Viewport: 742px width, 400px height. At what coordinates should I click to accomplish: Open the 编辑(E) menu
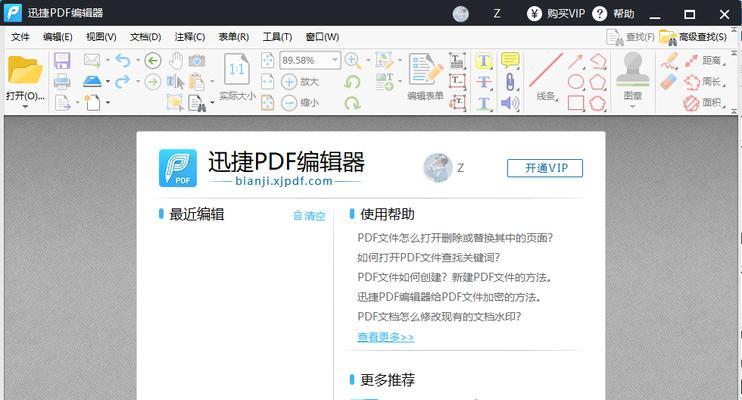tap(57, 37)
